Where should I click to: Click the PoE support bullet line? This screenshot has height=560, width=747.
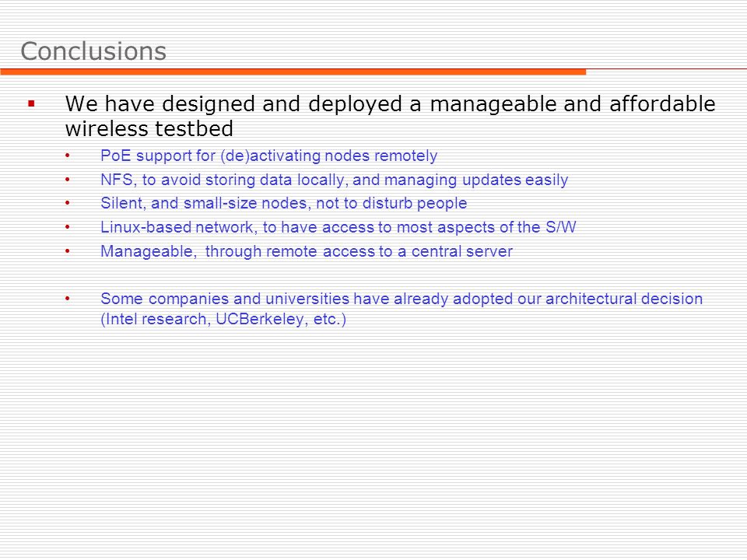click(268, 156)
